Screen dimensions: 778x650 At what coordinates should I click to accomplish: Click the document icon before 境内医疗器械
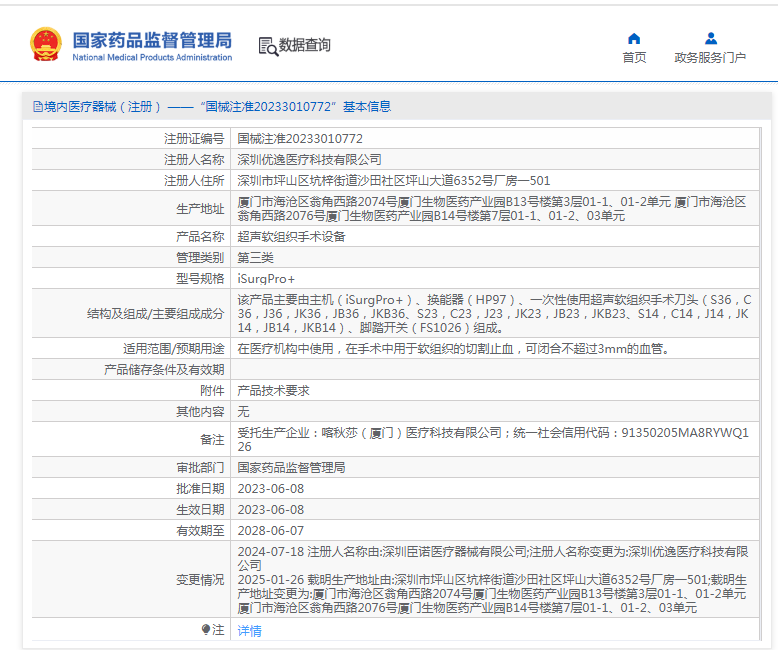click(38, 107)
